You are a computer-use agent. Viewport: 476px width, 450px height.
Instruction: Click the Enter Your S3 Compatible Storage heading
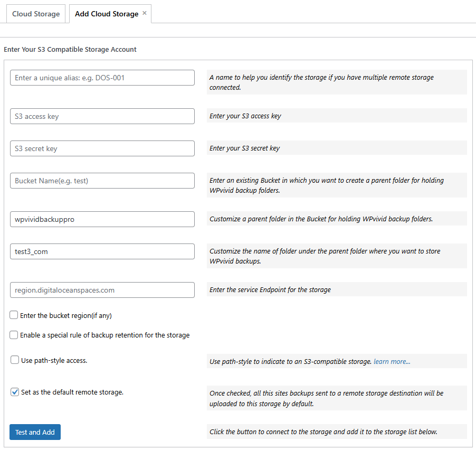(70, 49)
